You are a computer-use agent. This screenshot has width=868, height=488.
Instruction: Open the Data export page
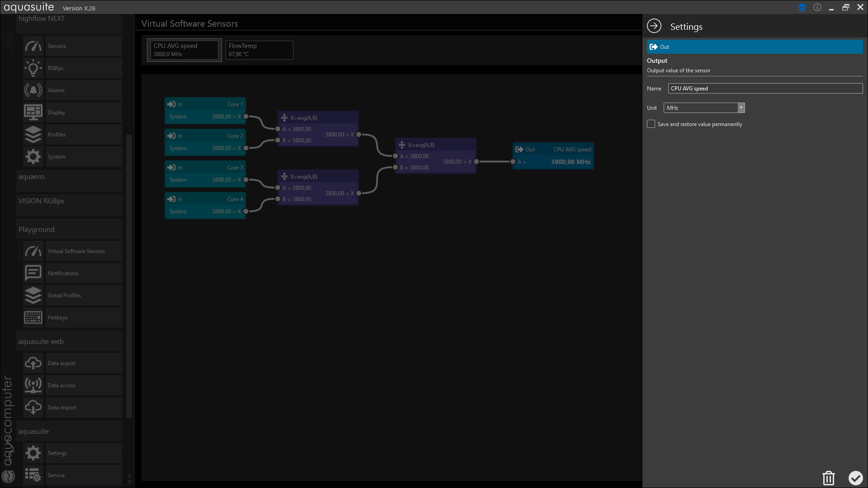point(84,363)
